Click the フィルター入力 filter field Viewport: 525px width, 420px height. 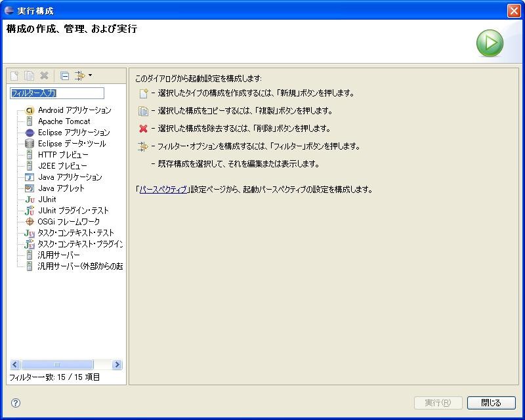(x=56, y=93)
